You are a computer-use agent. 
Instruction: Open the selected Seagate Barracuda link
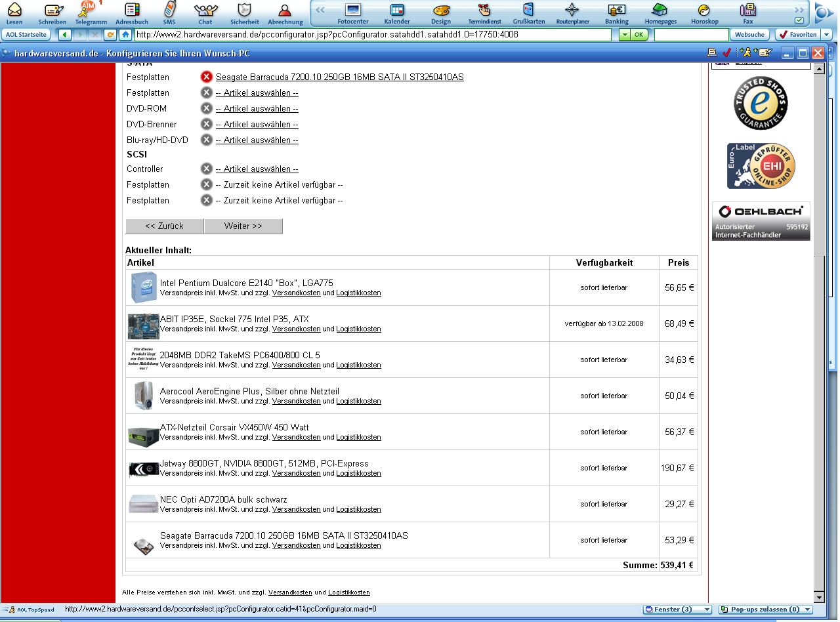coord(339,77)
